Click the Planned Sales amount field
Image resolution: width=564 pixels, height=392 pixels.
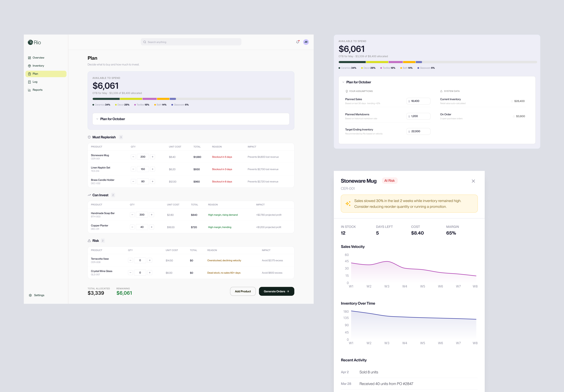(x=418, y=101)
